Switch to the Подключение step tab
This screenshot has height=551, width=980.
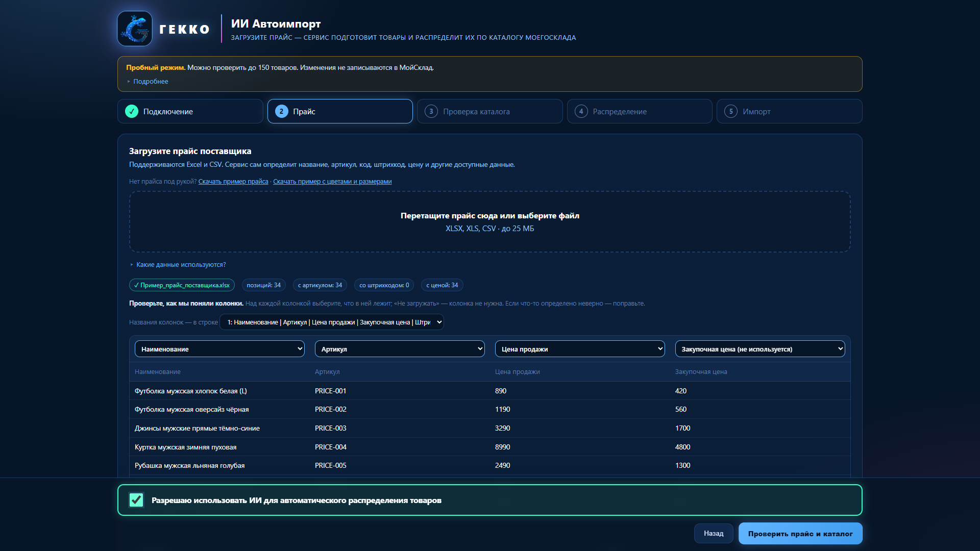[190, 111]
